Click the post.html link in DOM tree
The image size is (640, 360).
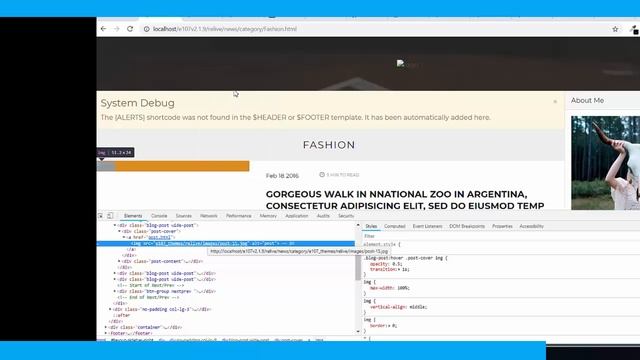pos(159,237)
